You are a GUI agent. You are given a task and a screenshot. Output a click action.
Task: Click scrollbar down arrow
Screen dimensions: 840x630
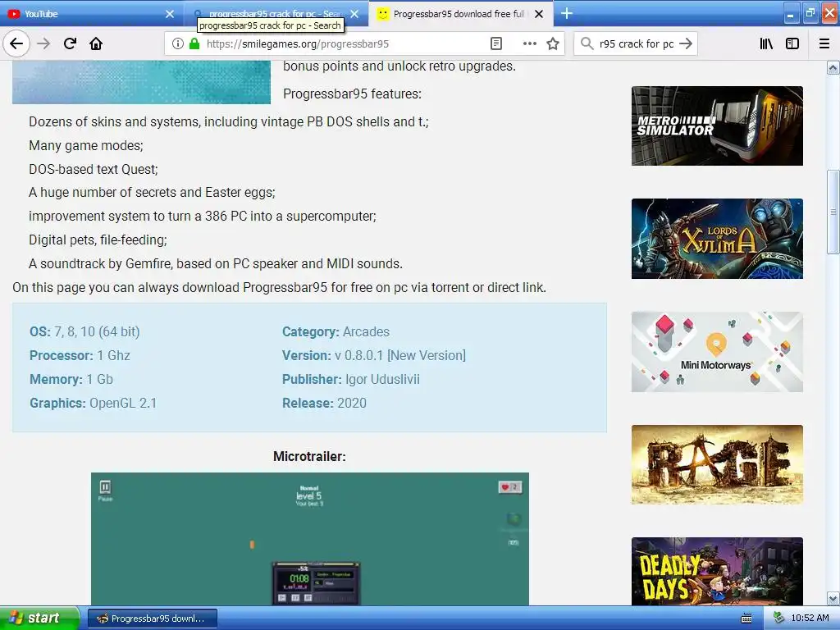pos(833,598)
